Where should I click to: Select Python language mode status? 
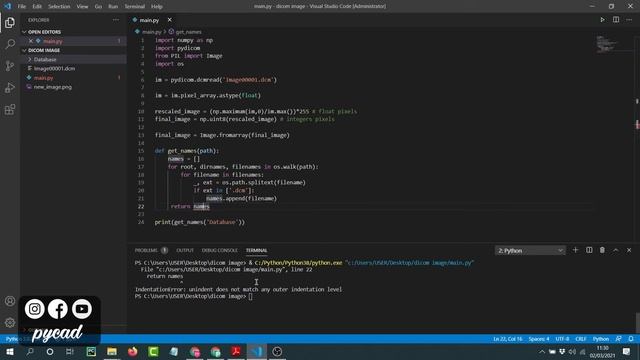pyautogui.click(x=601, y=339)
